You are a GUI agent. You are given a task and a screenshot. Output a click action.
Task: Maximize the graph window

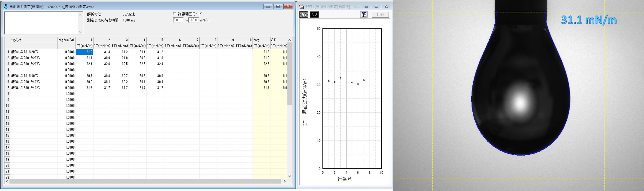[x=376, y=7]
